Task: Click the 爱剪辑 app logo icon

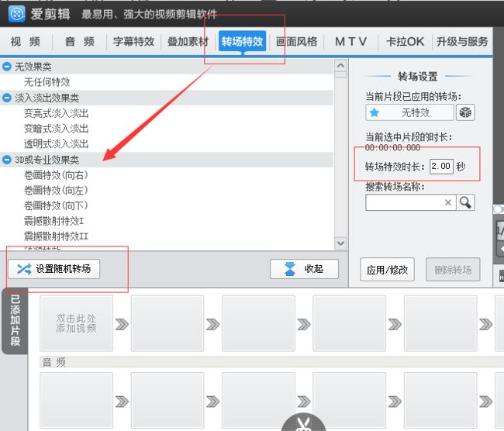Action: tap(17, 14)
